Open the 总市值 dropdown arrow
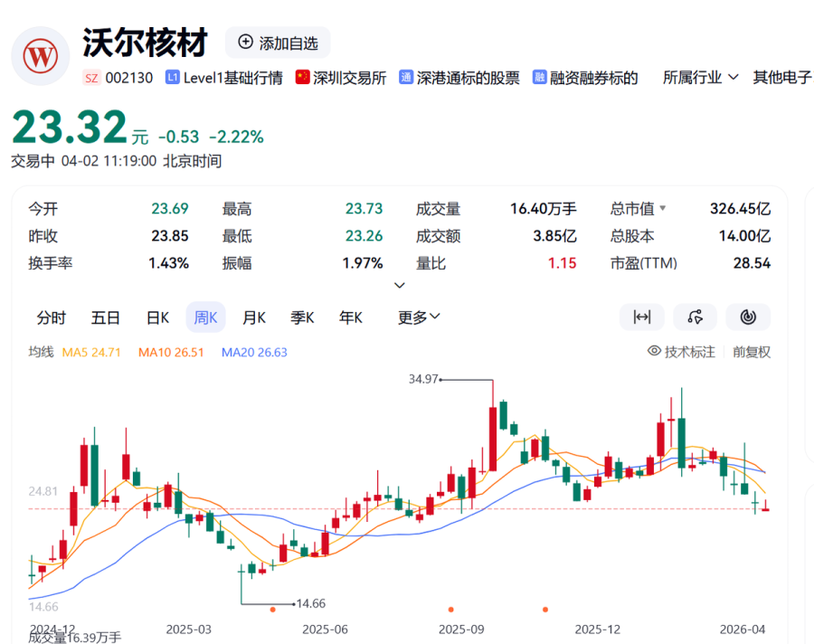 [662, 209]
